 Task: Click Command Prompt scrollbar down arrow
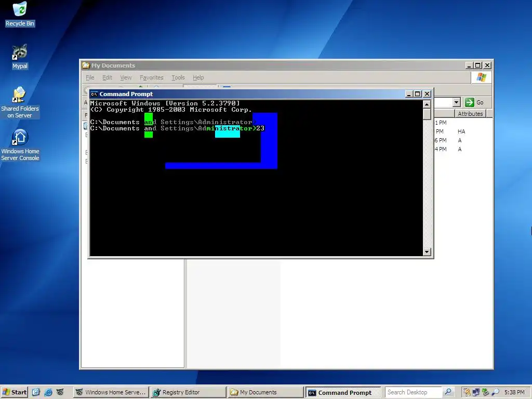tap(427, 252)
